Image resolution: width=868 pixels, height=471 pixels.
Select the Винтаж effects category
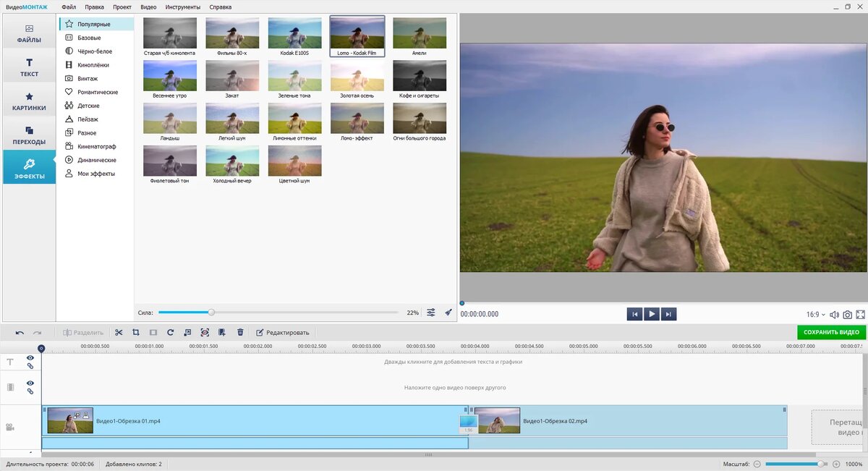(96, 78)
